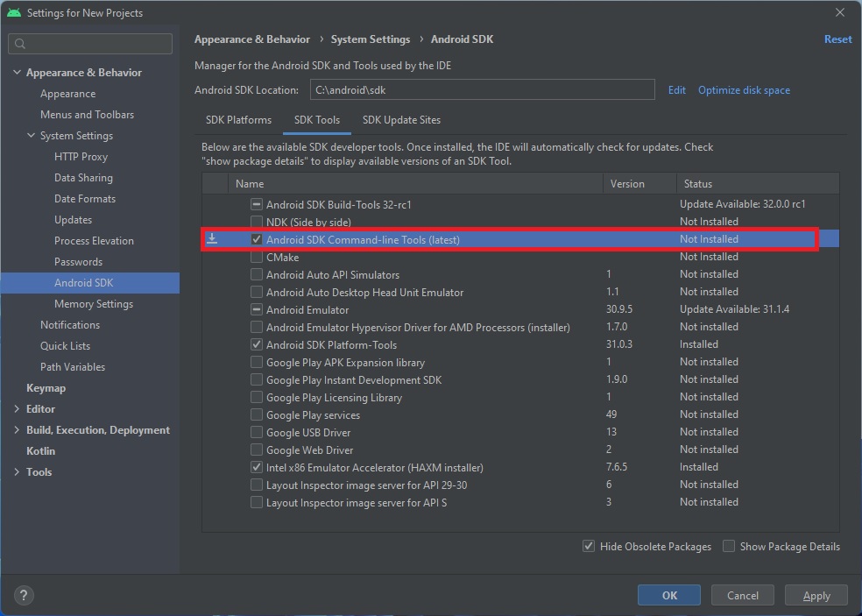Open the SDK Update Sites tab
Image resolution: width=862 pixels, height=616 pixels.
(x=401, y=120)
